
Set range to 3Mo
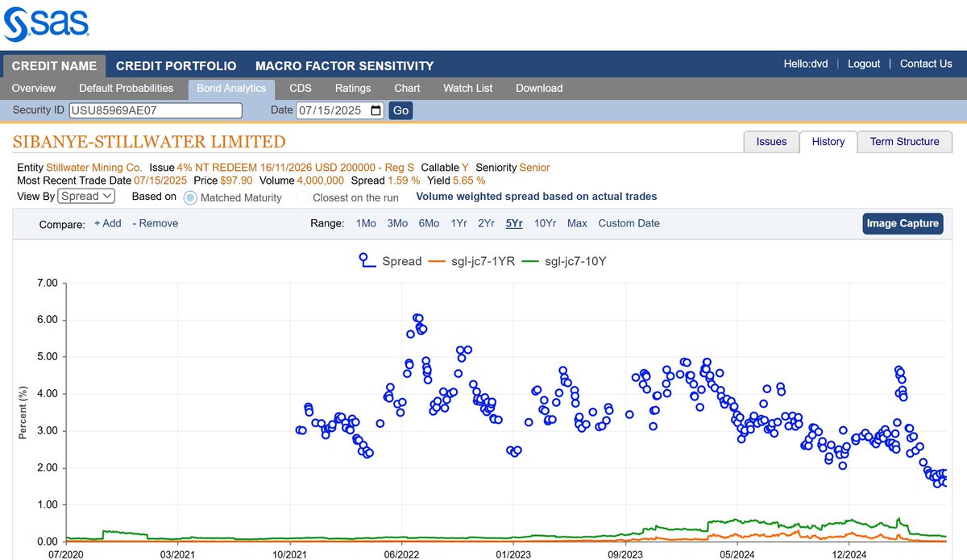point(397,223)
